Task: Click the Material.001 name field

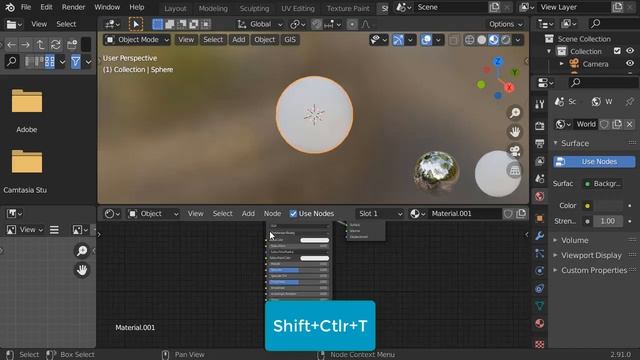Action: pyautogui.click(x=464, y=213)
